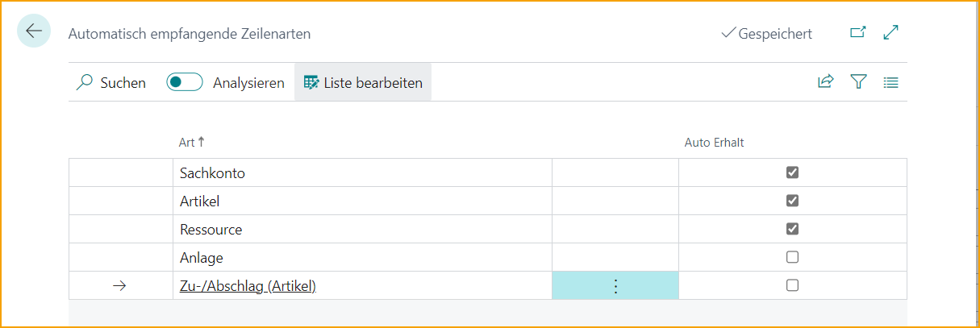Open the Suchen search icon
The height and width of the screenshot is (328, 980).
tap(85, 82)
